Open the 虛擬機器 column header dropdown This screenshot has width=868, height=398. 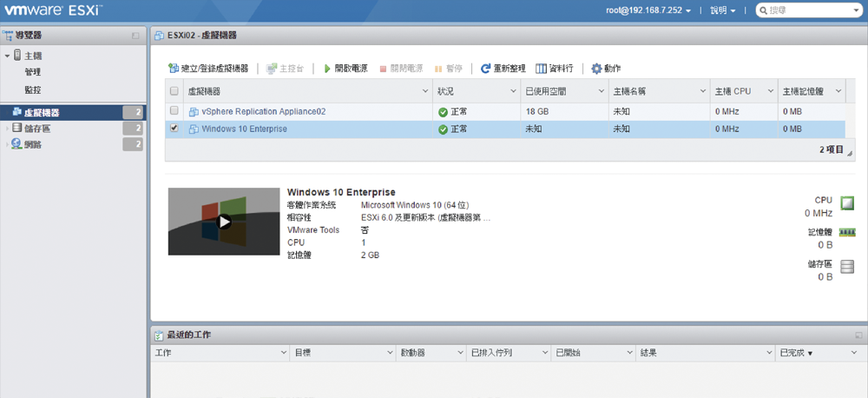(x=425, y=91)
